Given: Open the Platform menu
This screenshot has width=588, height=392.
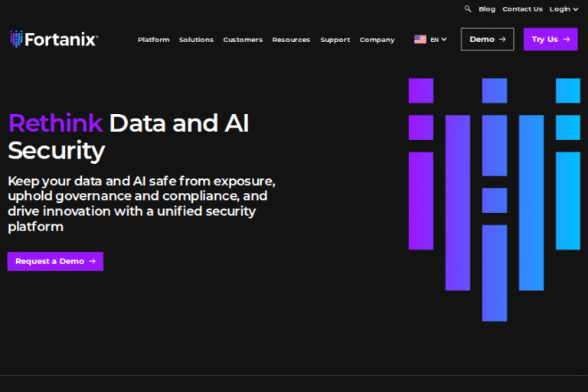Looking at the screenshot, I should coord(153,40).
